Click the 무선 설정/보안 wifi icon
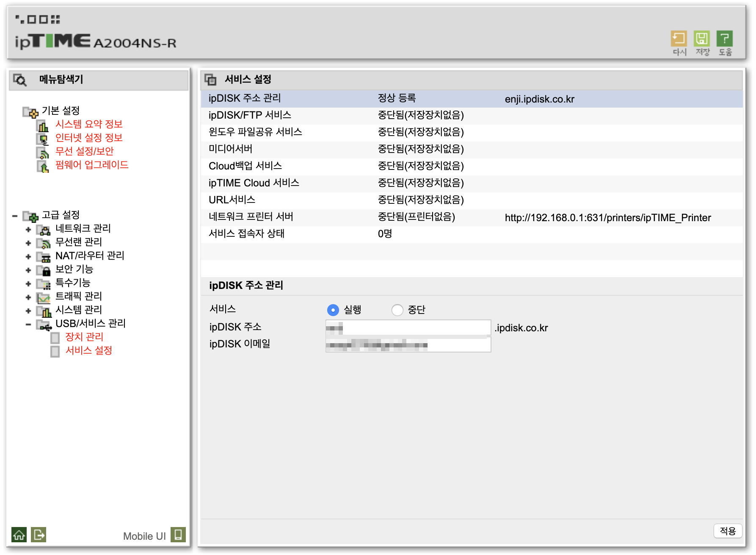Screen dimensions: 756x555 (43, 153)
